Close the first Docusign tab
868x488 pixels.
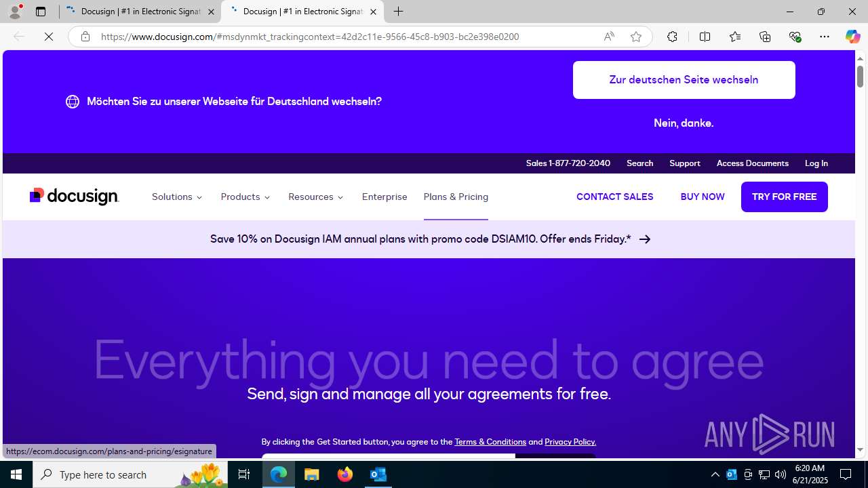pos(211,12)
